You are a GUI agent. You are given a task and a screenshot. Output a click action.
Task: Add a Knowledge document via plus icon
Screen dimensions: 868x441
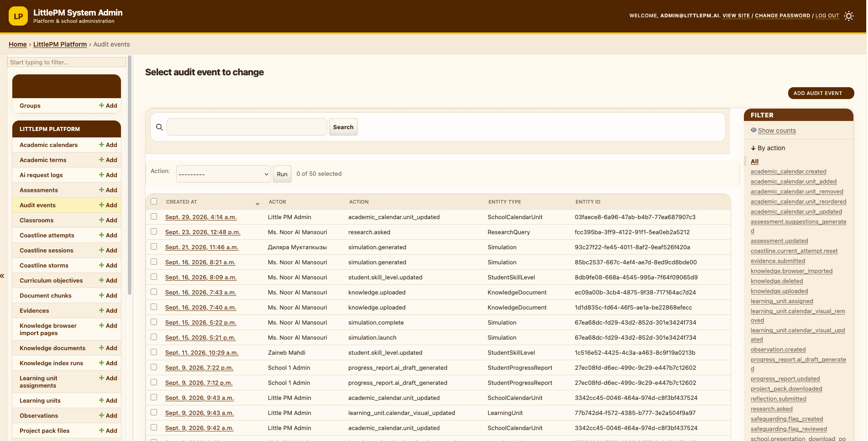pos(108,348)
